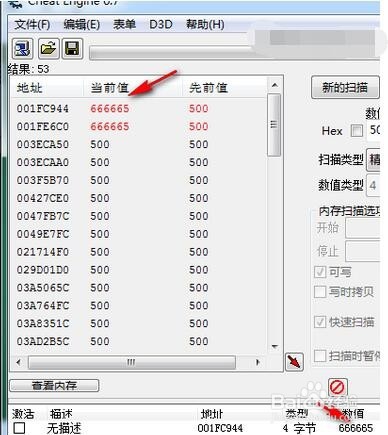Toggle the 写时拷贝 checkbox

[x=320, y=292]
